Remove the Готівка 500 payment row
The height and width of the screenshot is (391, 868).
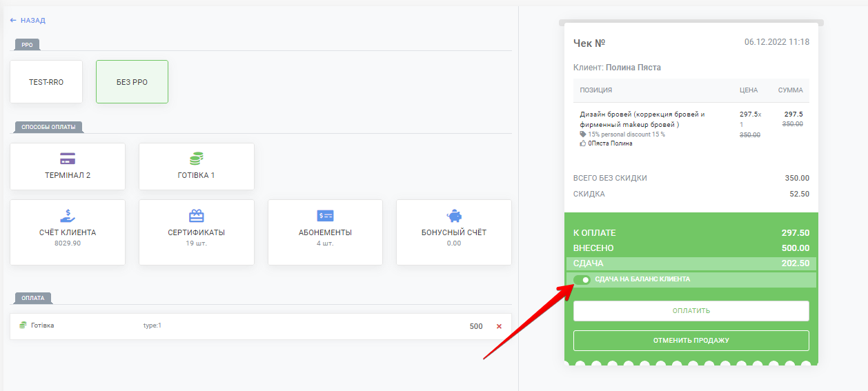(x=499, y=326)
